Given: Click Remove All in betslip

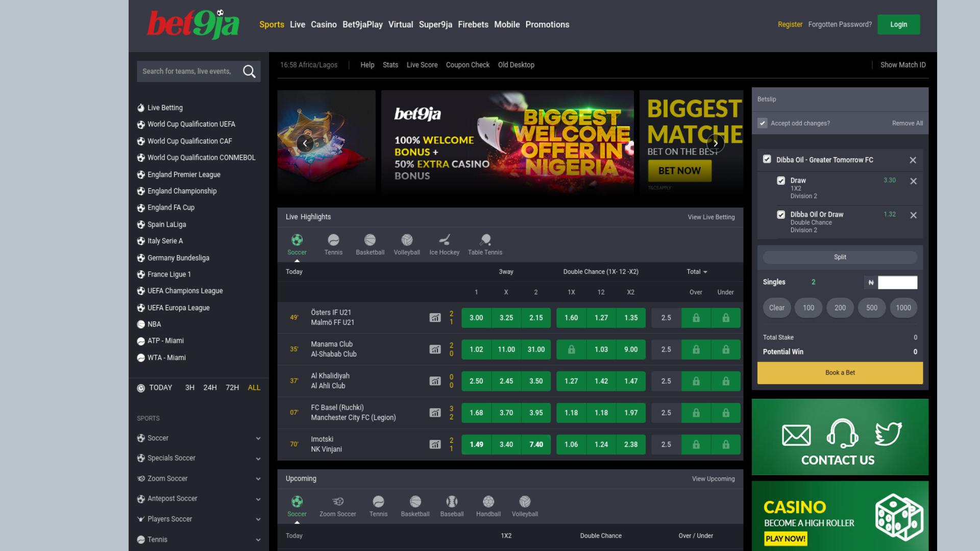Looking at the screenshot, I should [x=908, y=123].
